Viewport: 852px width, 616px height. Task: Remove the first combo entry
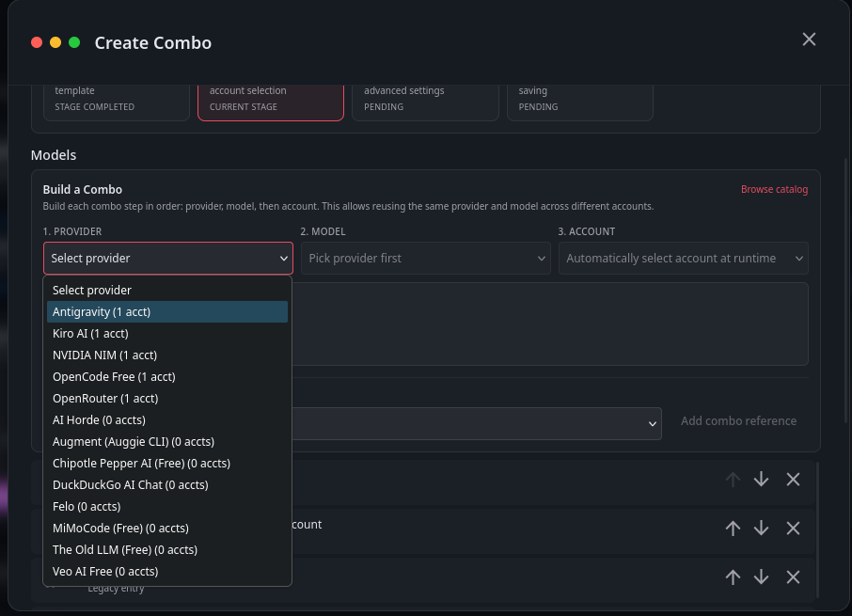[x=793, y=479]
